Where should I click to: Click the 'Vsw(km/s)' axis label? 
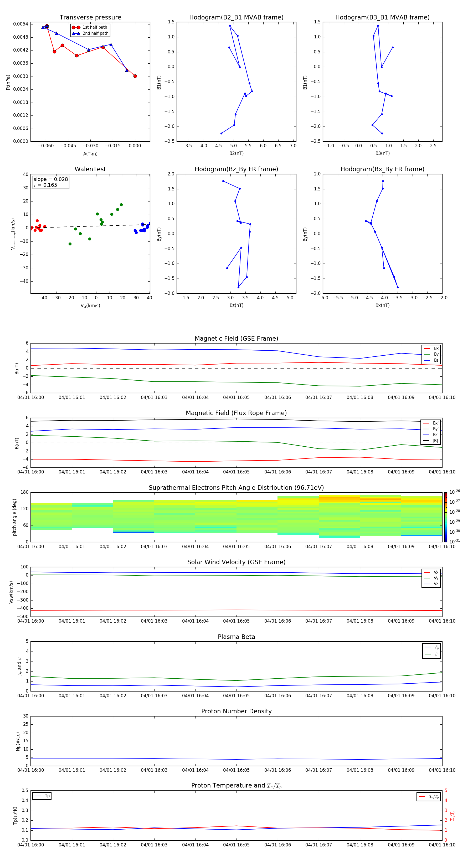[x=11, y=592]
